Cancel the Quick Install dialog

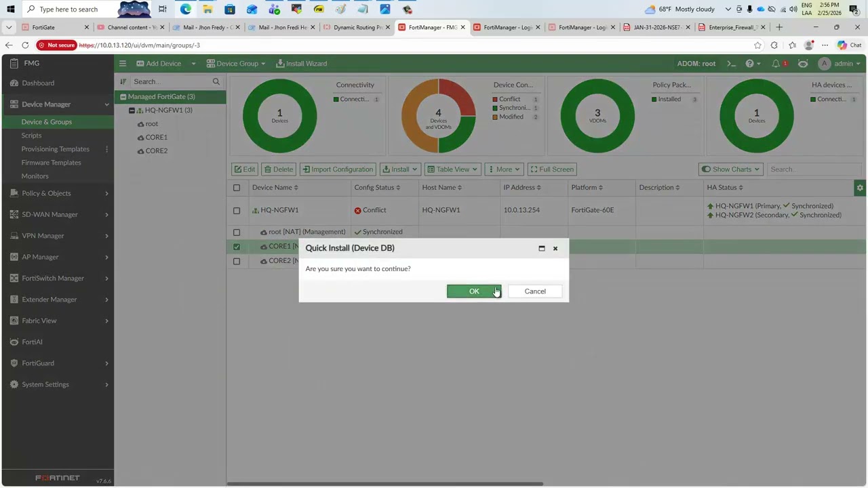click(x=535, y=291)
